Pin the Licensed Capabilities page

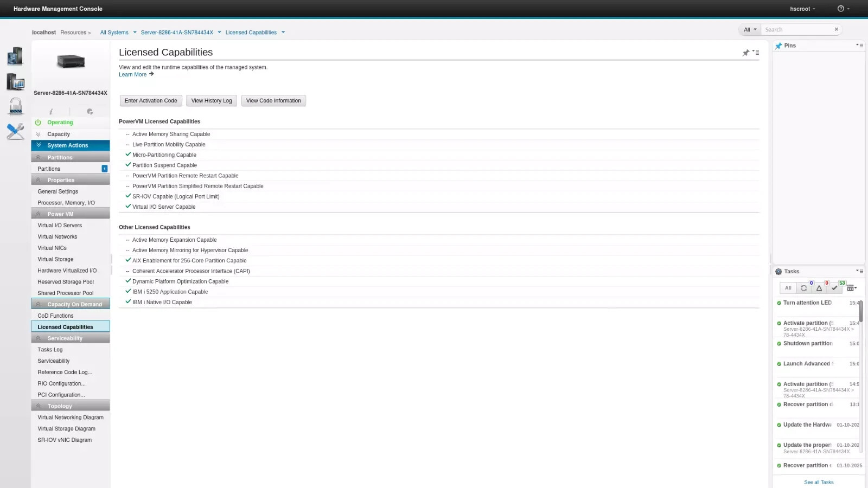coord(746,53)
